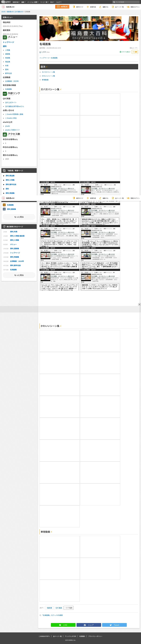
Task: Close the ad with the X icon
Action: 139,304
